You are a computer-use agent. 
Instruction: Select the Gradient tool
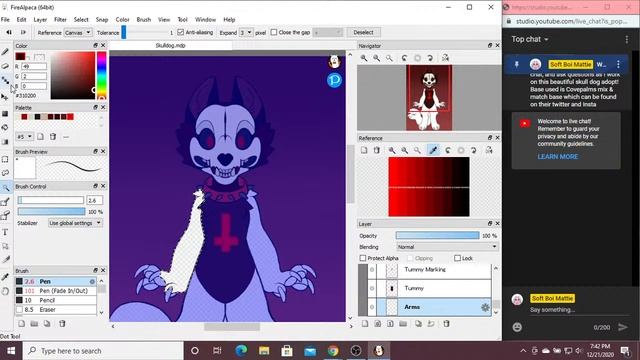tap(5, 142)
